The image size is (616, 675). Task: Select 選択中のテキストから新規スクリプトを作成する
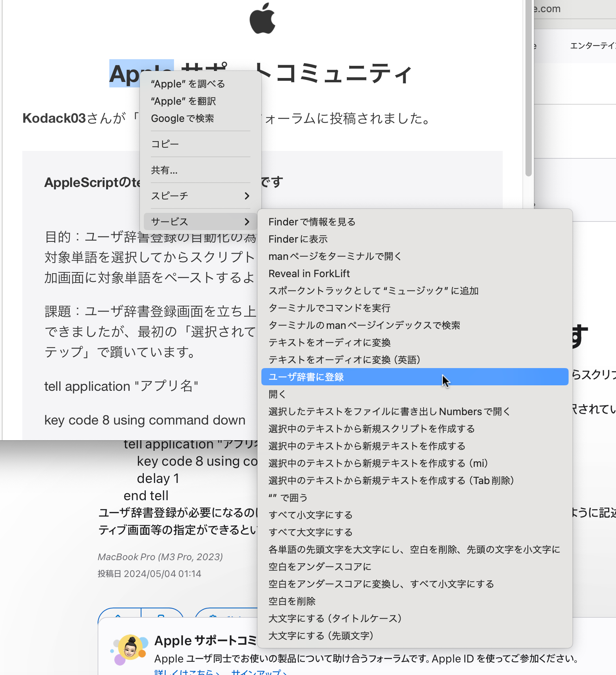415,429
